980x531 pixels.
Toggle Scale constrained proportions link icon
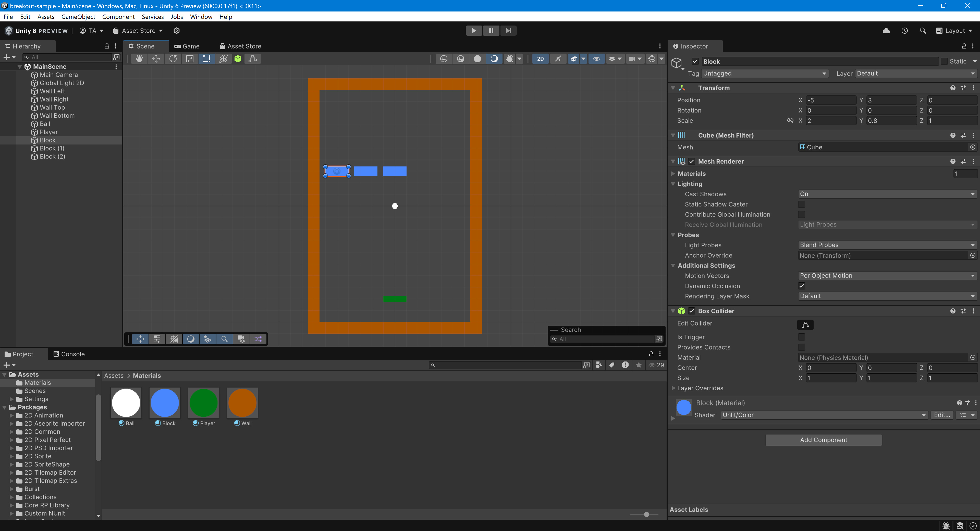(790, 121)
